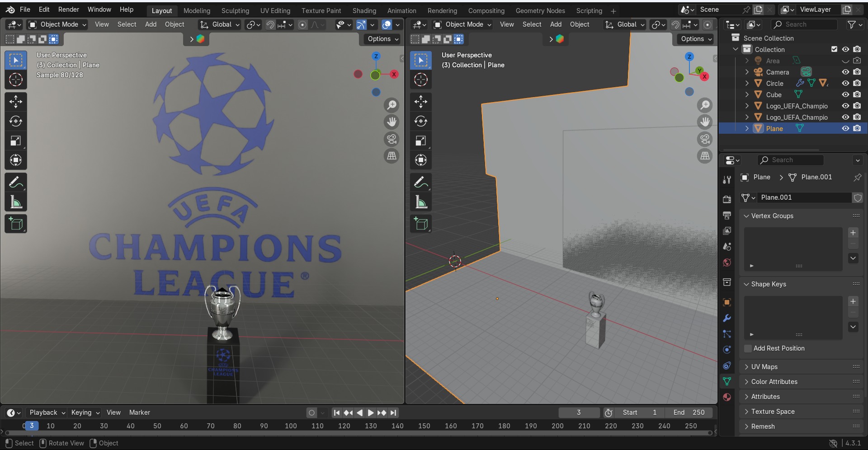This screenshot has height=450, width=868.
Task: Disable Camera in renders toggle
Action: coord(857,72)
